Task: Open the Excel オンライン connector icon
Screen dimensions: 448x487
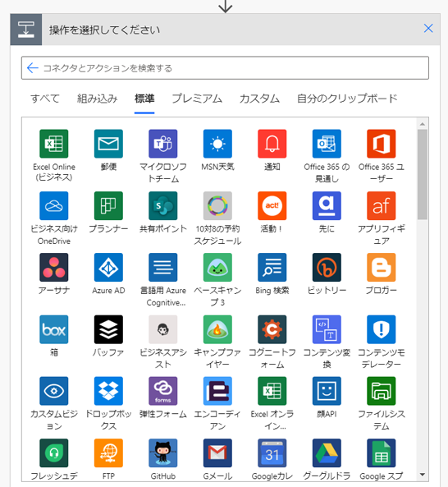Action: (x=272, y=391)
